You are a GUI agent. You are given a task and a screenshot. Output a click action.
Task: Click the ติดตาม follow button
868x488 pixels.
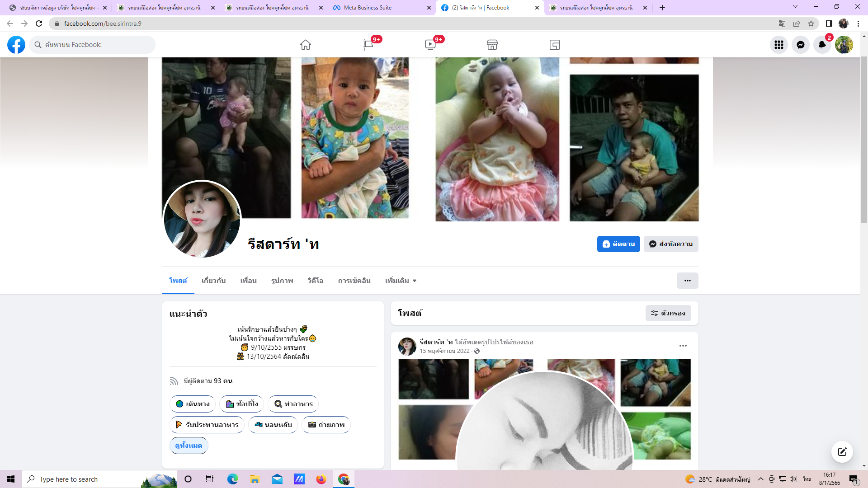pyautogui.click(x=618, y=244)
